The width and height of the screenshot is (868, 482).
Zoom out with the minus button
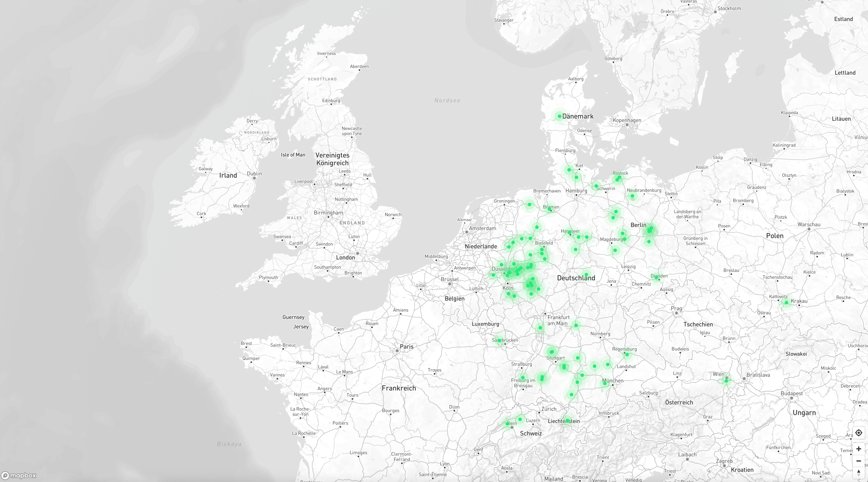coord(858,461)
